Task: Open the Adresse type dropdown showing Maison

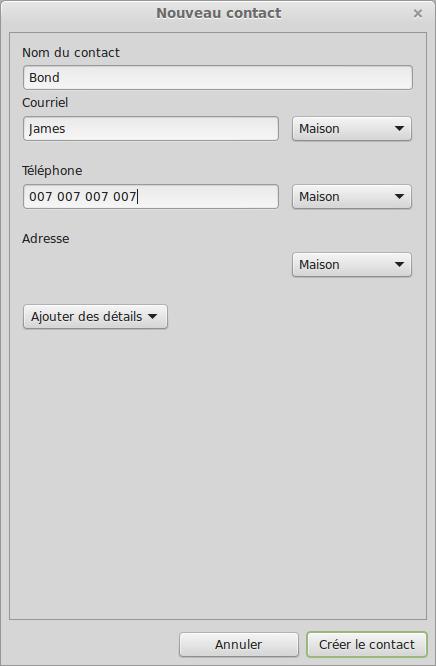Action: point(351,265)
